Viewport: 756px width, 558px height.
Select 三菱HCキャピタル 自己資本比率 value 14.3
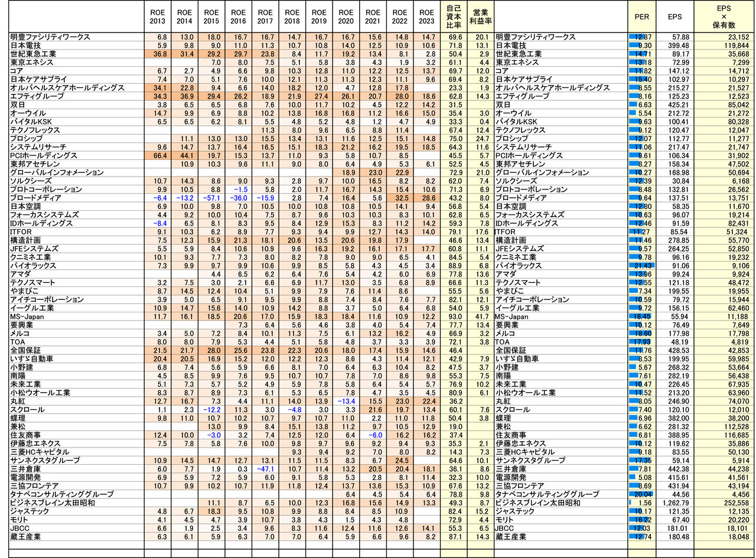pyautogui.click(x=455, y=451)
